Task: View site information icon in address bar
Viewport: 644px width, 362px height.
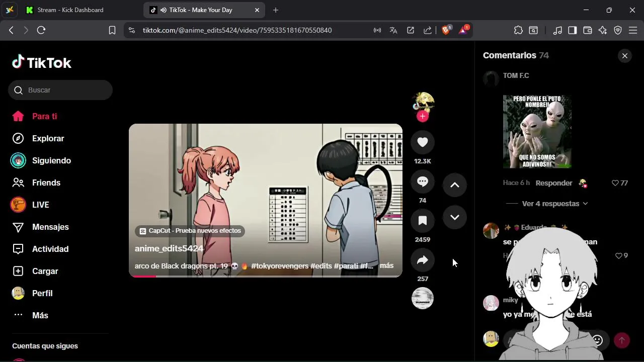Action: [132, 30]
